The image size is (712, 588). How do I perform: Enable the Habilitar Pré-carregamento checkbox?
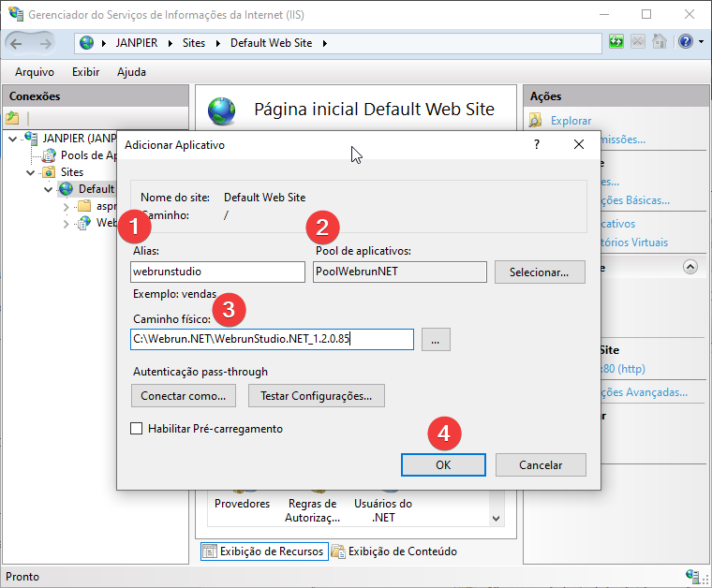pyautogui.click(x=137, y=429)
